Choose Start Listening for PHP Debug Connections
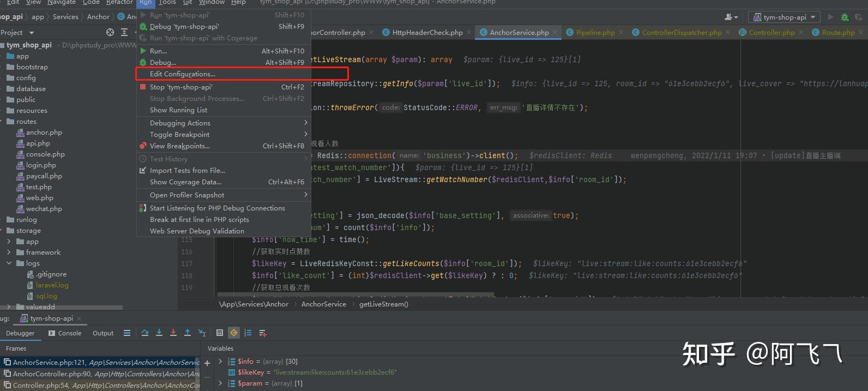The height and width of the screenshot is (391, 868). tap(224, 208)
